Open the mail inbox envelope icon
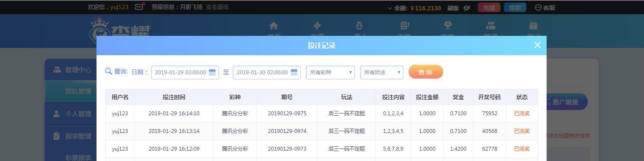This screenshot has width=644, height=161. tap(138, 7)
